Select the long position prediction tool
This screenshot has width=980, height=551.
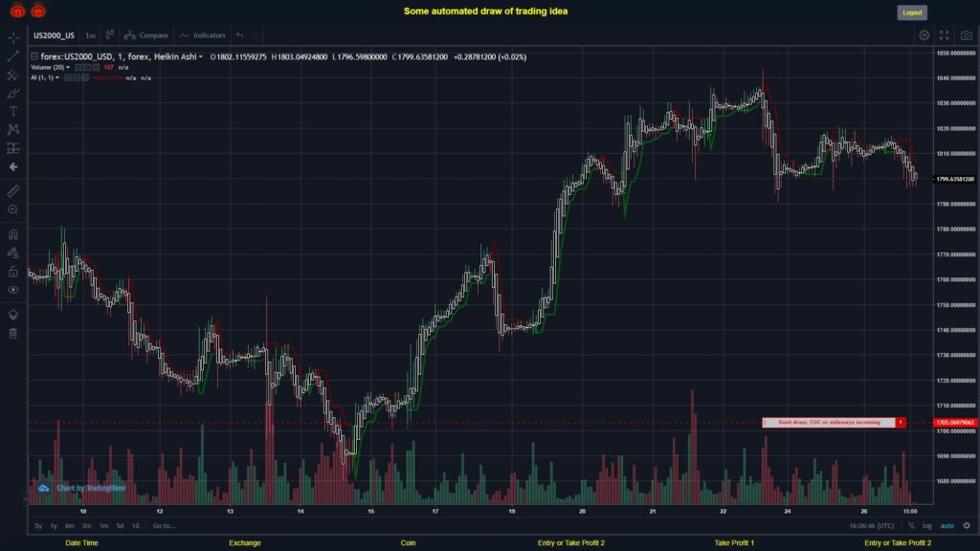(13, 148)
